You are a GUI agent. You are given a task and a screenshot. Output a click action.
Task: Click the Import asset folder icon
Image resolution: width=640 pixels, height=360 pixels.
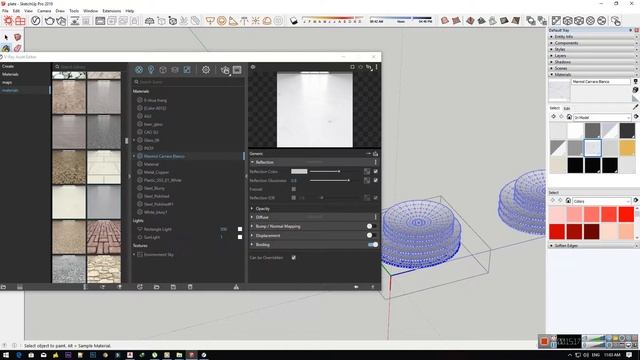click(156, 287)
